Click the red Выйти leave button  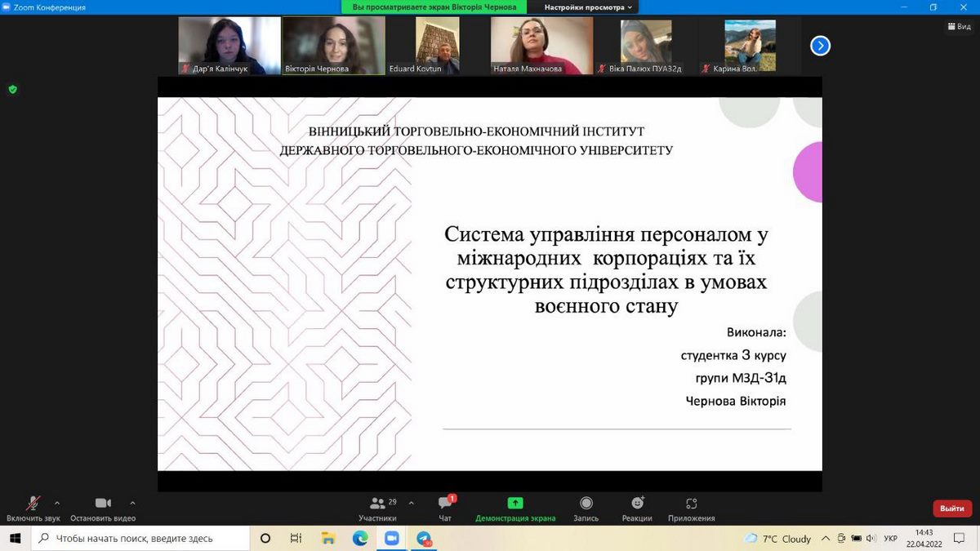pyautogui.click(x=952, y=509)
